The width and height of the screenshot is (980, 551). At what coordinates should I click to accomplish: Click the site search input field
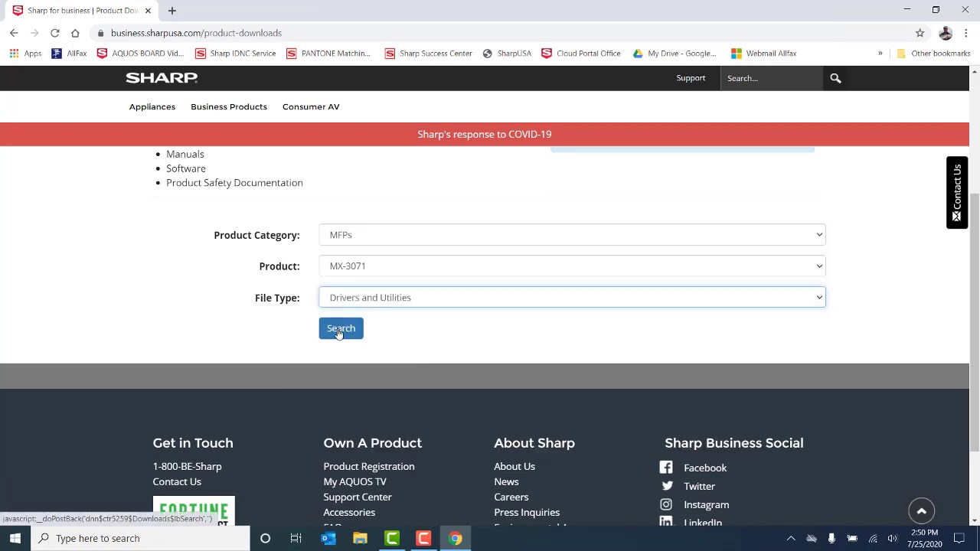pyautogui.click(x=771, y=78)
